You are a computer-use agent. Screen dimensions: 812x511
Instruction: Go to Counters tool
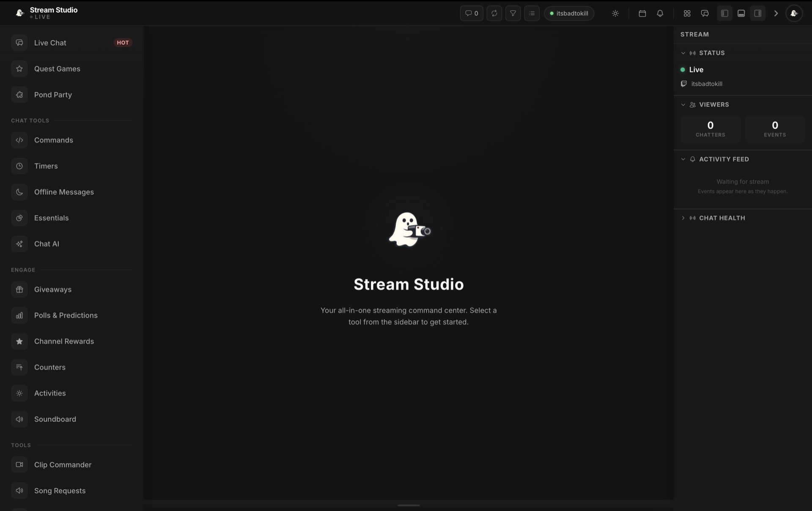pyautogui.click(x=72, y=367)
